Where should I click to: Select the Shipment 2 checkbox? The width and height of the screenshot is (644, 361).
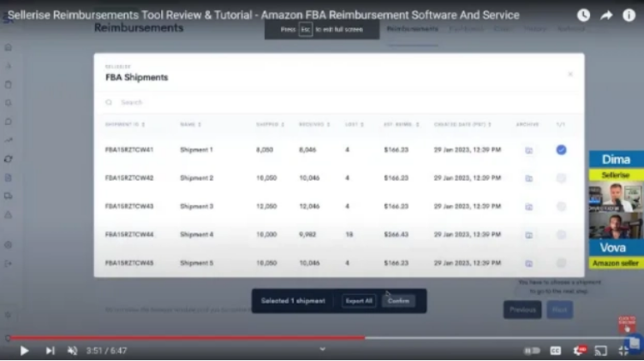pyautogui.click(x=561, y=178)
